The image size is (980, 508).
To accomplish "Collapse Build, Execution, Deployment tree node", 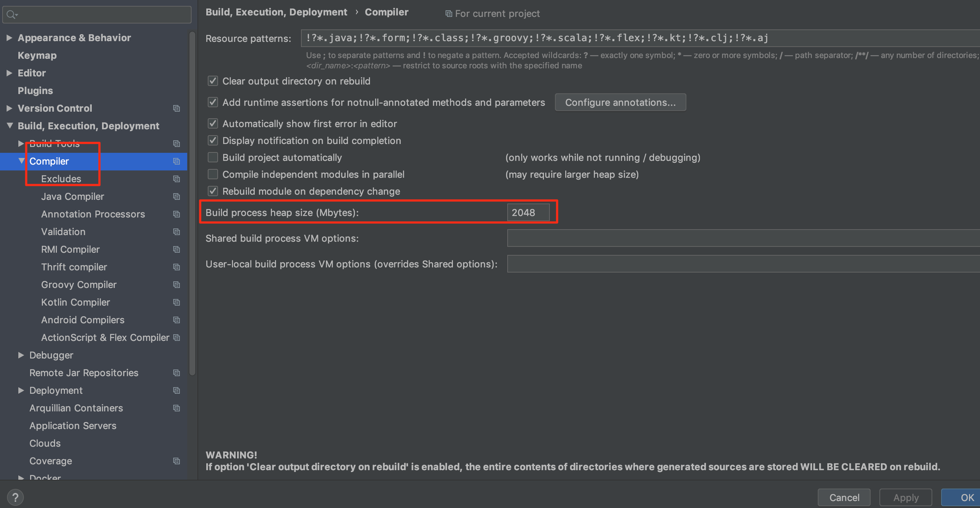I will pos(10,126).
